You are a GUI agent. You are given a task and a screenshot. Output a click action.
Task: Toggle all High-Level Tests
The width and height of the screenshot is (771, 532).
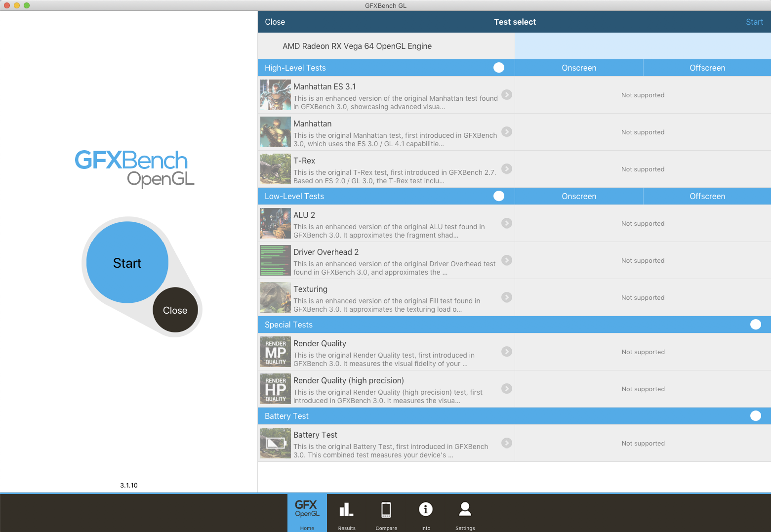pyautogui.click(x=499, y=68)
